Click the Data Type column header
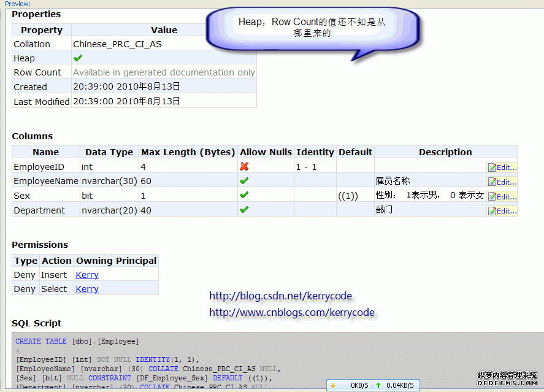The height and width of the screenshot is (392, 544). [109, 152]
